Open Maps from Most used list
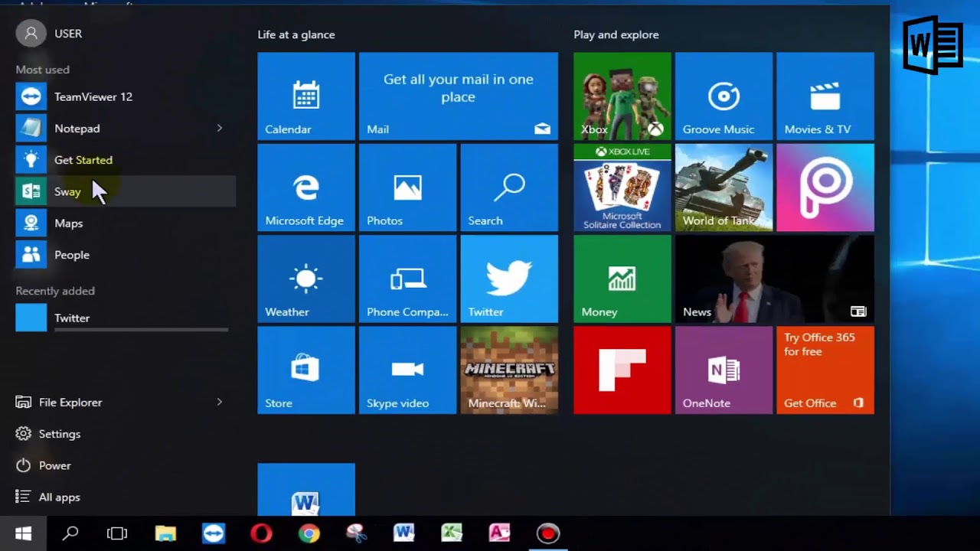980x551 pixels. pyautogui.click(x=126, y=223)
